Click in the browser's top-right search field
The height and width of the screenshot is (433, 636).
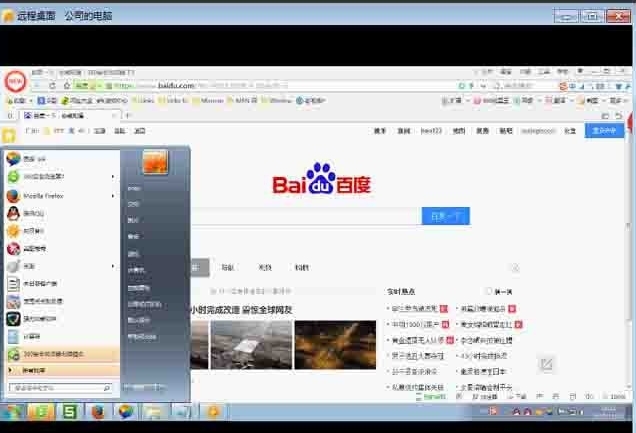[x=523, y=86]
